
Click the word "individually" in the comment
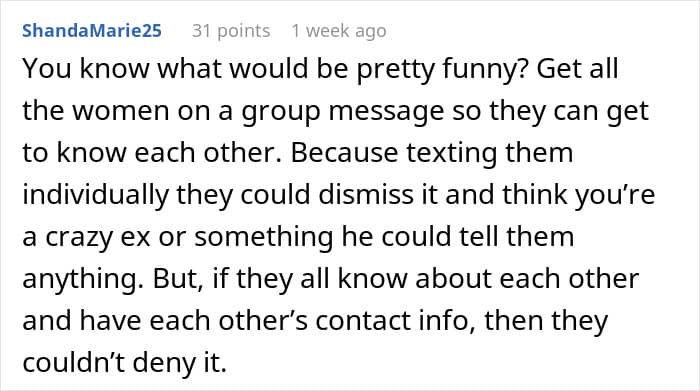pos(96,196)
